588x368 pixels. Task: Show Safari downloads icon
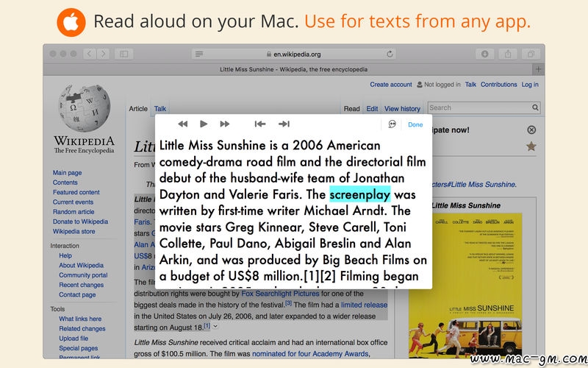coord(484,54)
